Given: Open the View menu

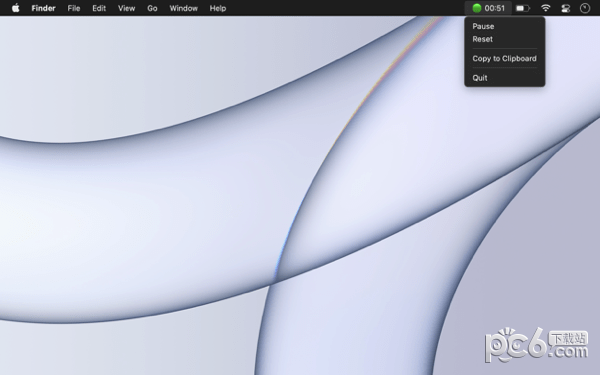Looking at the screenshot, I should 126,8.
